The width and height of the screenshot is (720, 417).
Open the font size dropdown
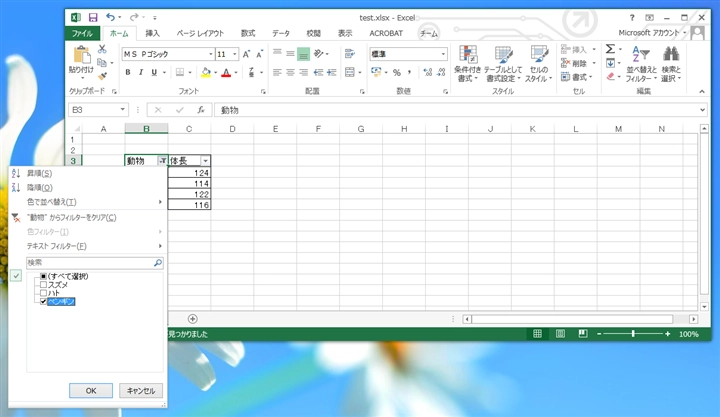(x=234, y=54)
